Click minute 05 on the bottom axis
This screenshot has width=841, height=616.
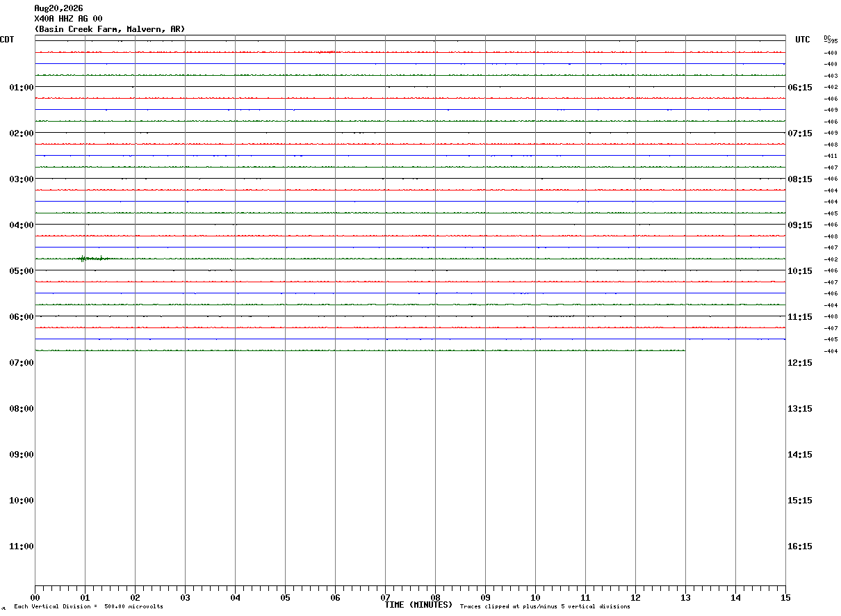point(285,597)
